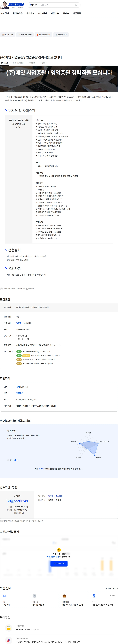118x644 pixels.
Task: Click the 9호선 badge beside 삼성중앙역
Action: pos(19,360)
